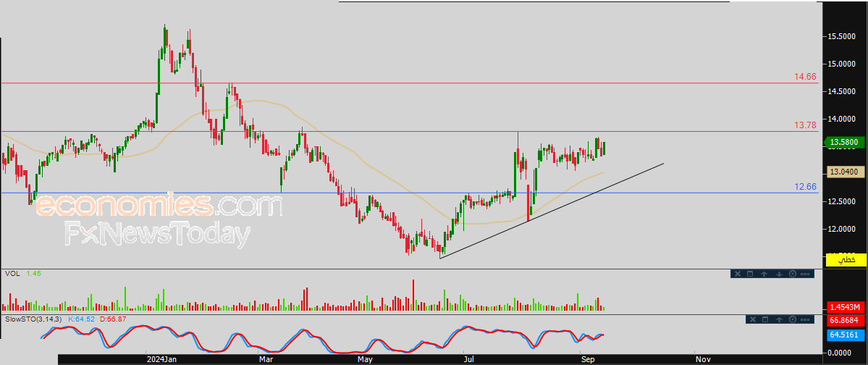868x365 pixels.
Task: Click the Nov date axis label
Action: coord(703,359)
